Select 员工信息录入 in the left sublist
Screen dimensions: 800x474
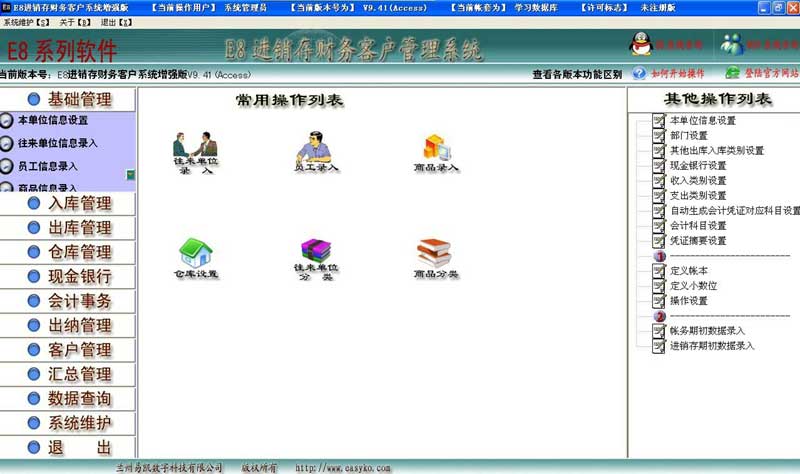tap(48, 166)
